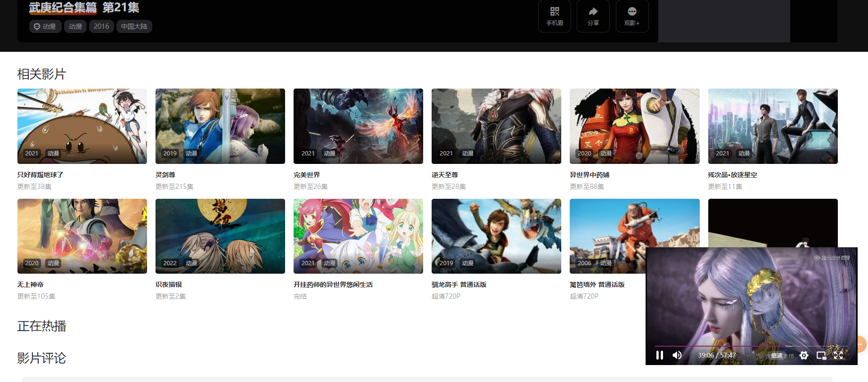
Task: Enter fullscreen in the mini player
Action: 838,356
